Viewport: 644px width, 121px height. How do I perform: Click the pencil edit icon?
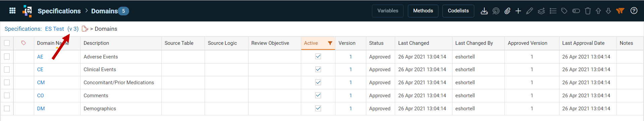pyautogui.click(x=530, y=11)
